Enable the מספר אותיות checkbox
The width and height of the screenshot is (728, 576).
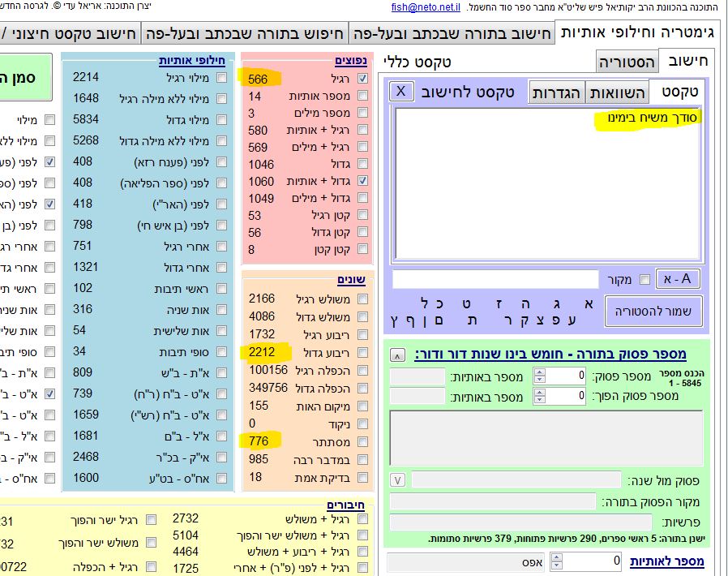362,96
